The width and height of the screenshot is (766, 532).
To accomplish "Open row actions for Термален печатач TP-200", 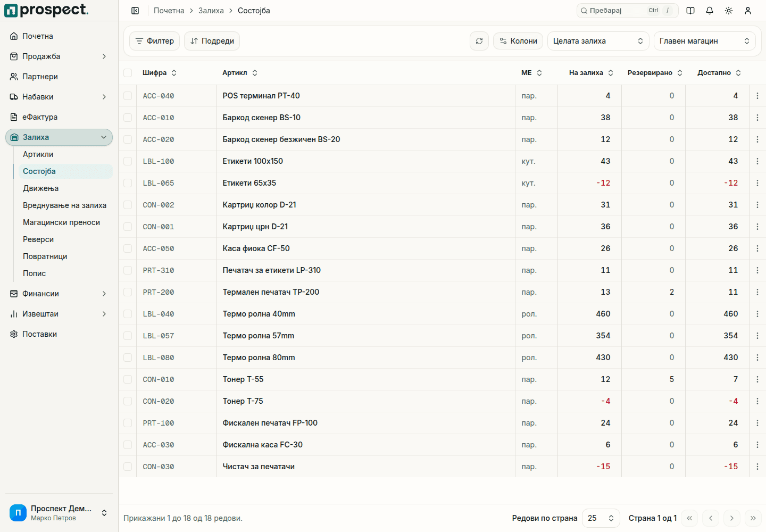I will [757, 292].
